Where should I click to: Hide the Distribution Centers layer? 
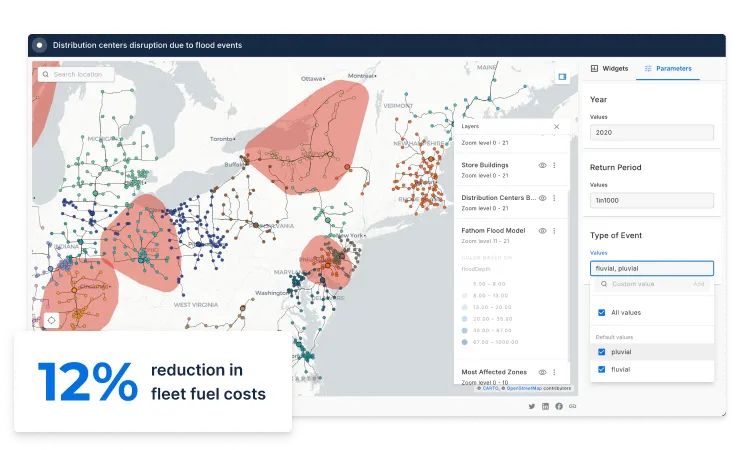coord(542,198)
